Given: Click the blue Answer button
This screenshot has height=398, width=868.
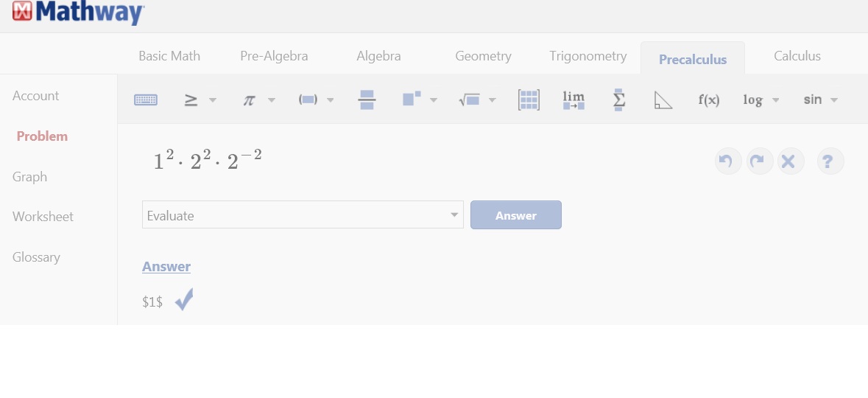Looking at the screenshot, I should click(x=516, y=215).
